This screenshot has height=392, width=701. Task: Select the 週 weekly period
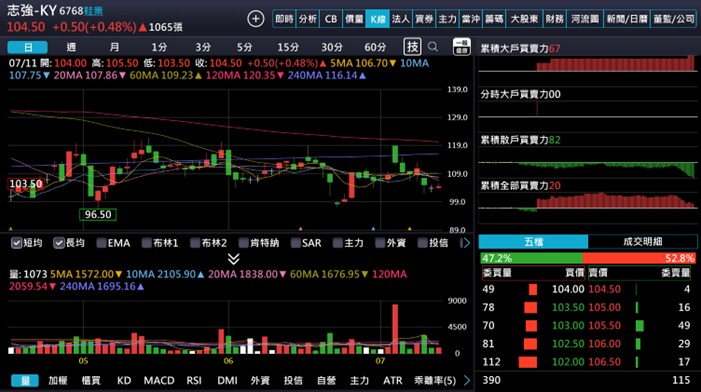tap(71, 47)
